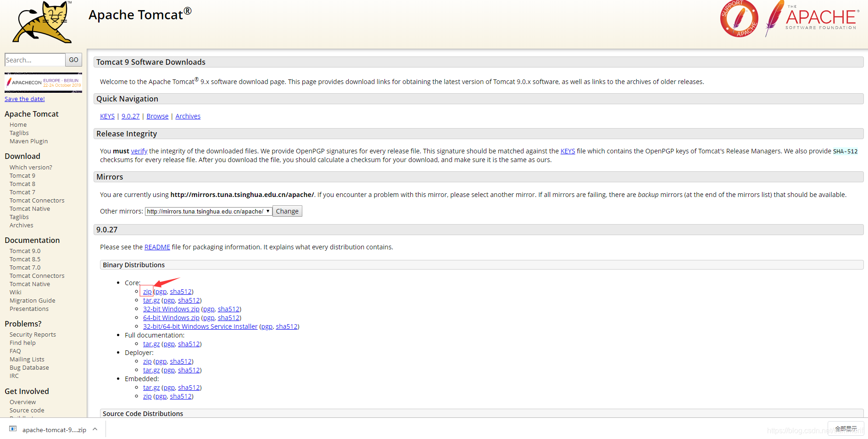Click the ApacheCon Europe Berlin banner

point(43,83)
